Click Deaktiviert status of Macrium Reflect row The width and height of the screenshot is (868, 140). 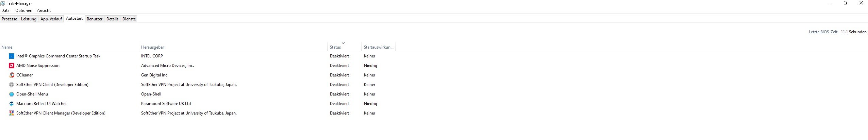[339, 104]
